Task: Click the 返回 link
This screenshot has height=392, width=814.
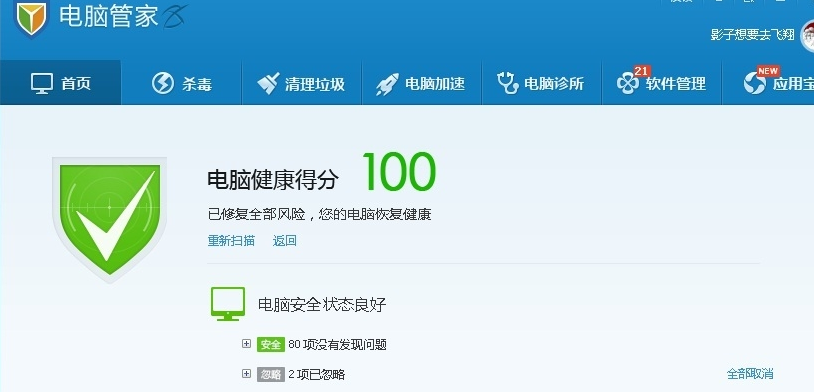Action: point(284,241)
